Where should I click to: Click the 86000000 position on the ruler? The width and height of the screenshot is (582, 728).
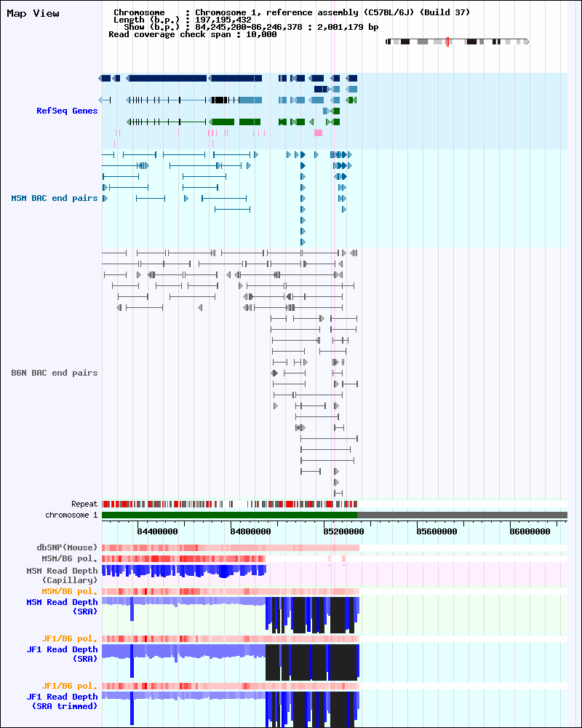click(x=530, y=531)
